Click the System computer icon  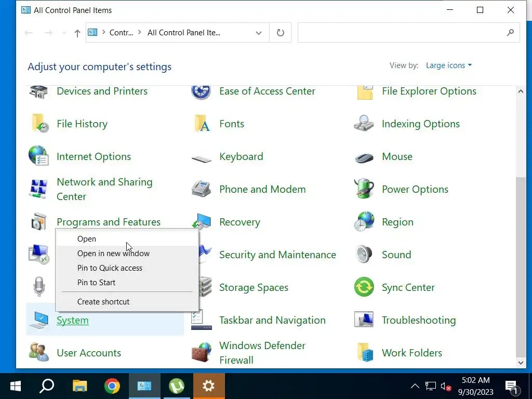(x=38, y=320)
